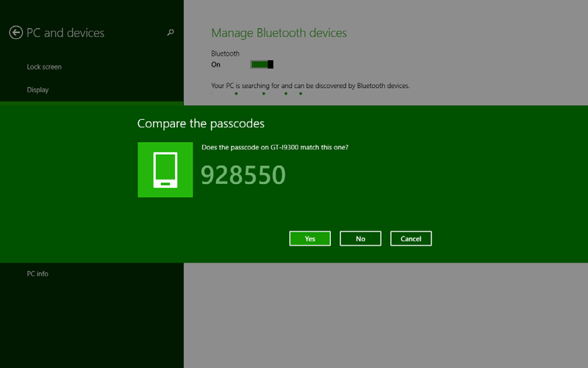
Task: Go back using the circled arrow icon
Action: (x=15, y=32)
